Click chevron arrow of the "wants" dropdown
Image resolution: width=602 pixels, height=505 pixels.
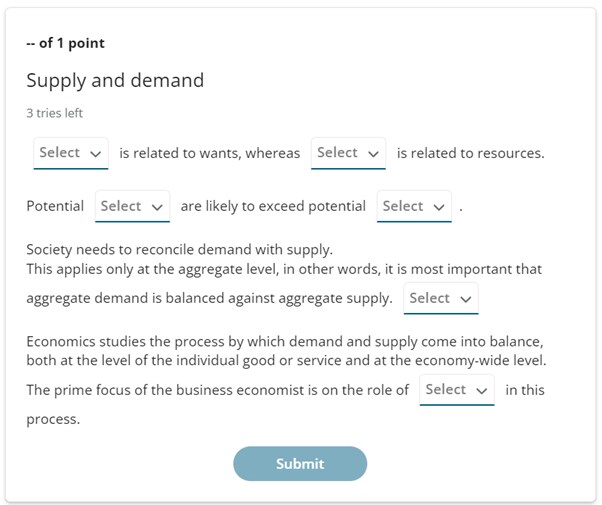coord(96,154)
